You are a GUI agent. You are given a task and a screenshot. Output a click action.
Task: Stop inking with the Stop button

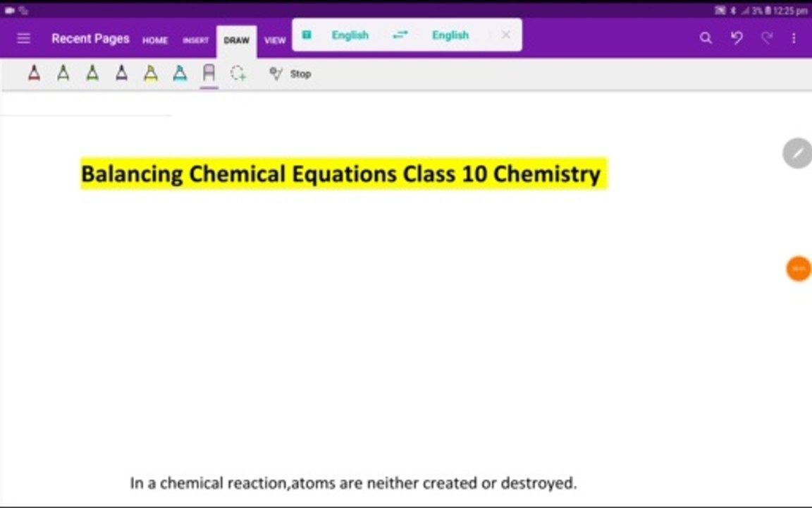click(x=290, y=73)
